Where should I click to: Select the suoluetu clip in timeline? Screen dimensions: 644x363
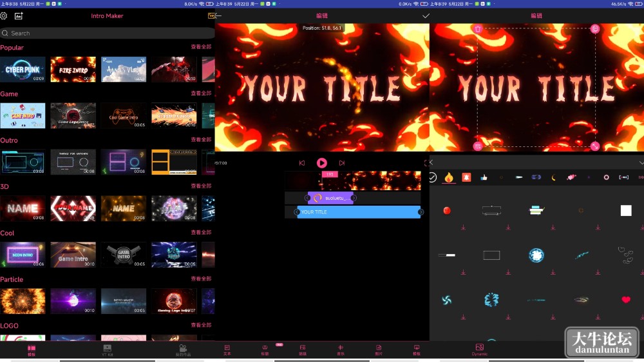pos(330,198)
